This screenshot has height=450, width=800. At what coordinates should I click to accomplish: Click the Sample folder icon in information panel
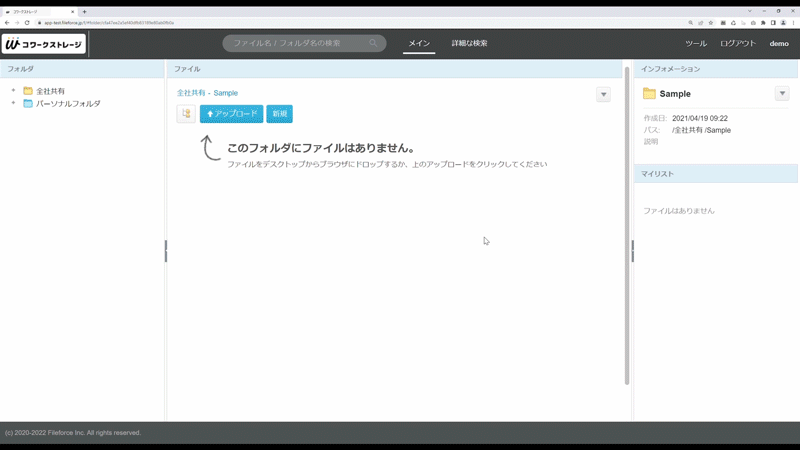pyautogui.click(x=649, y=94)
